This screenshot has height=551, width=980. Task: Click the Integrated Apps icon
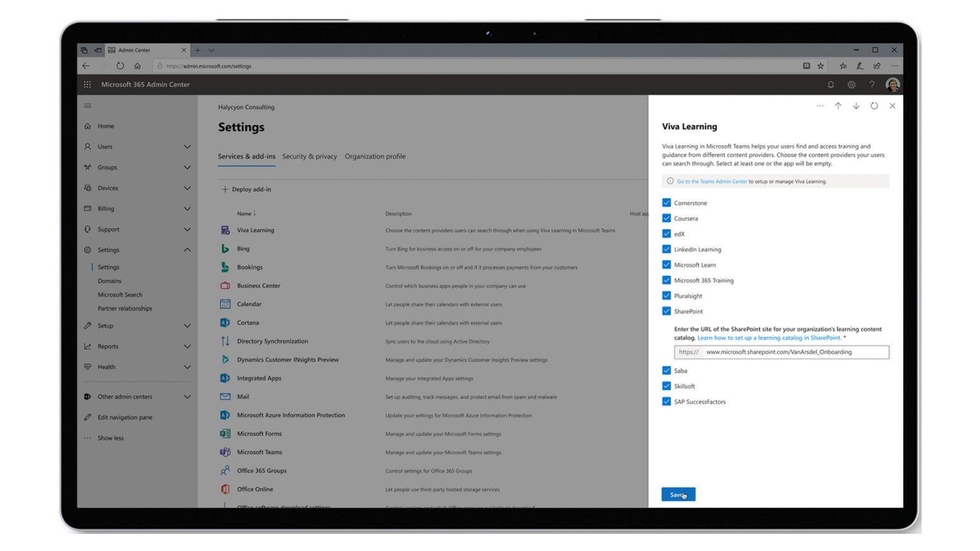(225, 378)
